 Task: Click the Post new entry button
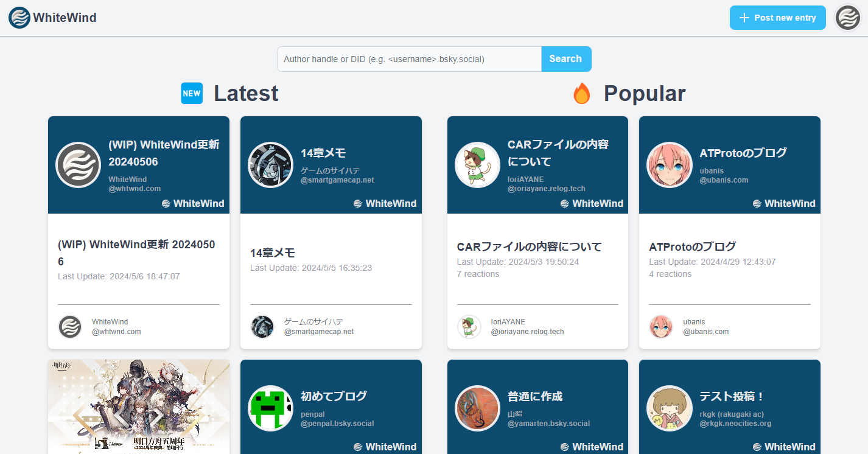[777, 18]
